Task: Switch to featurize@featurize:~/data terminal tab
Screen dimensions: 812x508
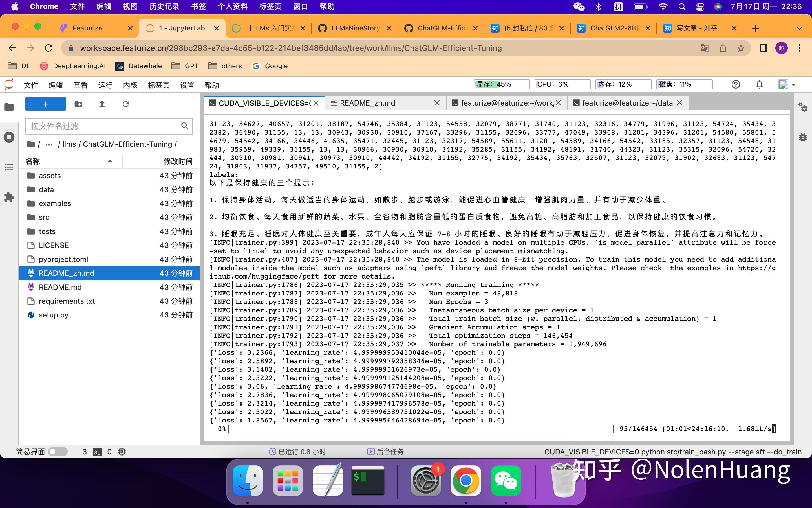Action: click(x=627, y=103)
